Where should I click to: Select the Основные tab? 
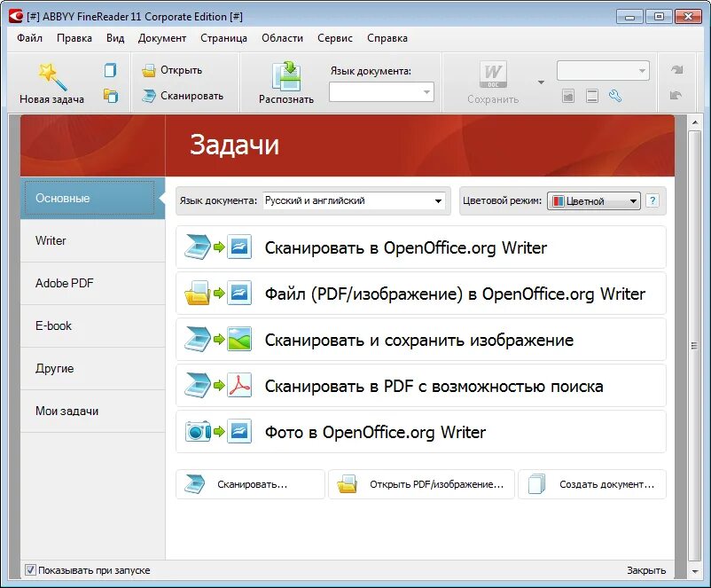click(92, 199)
